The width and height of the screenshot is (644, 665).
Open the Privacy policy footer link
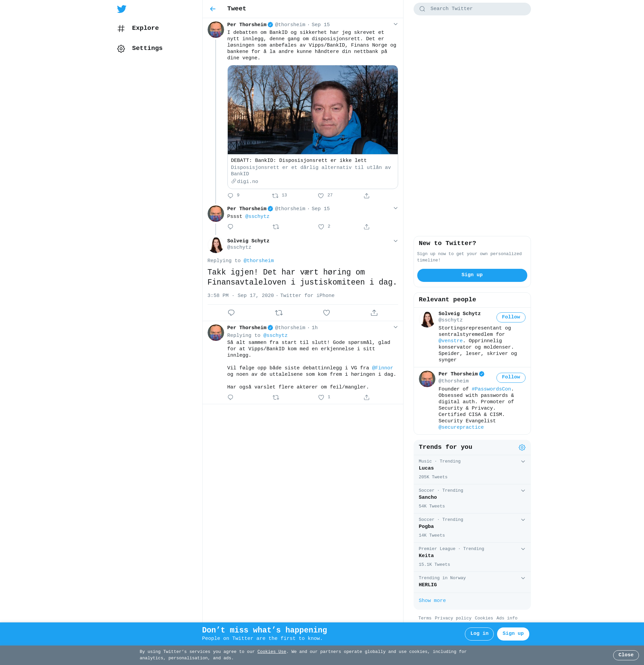[x=453, y=618]
